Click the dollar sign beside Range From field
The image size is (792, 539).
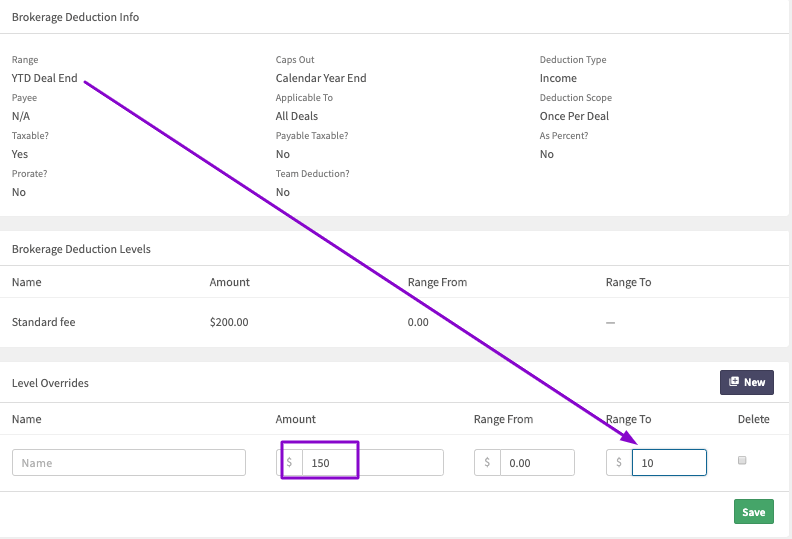click(486, 463)
